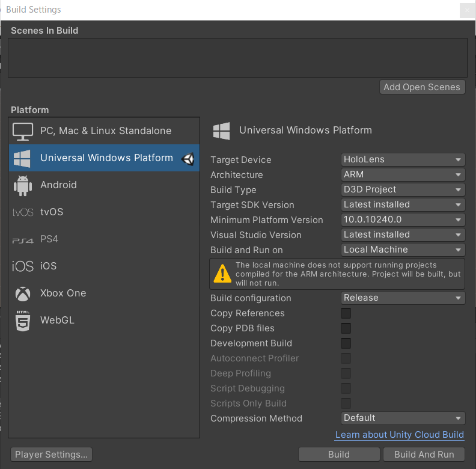Select the PS4 platform entry
The height and width of the screenshot is (469, 476).
pos(104,239)
